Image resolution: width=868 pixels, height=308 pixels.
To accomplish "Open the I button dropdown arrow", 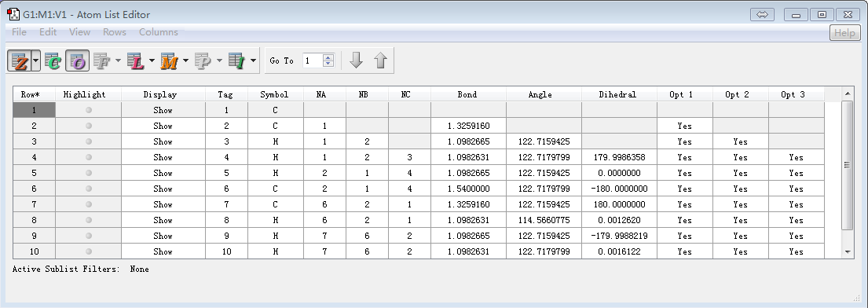I will pos(253,60).
